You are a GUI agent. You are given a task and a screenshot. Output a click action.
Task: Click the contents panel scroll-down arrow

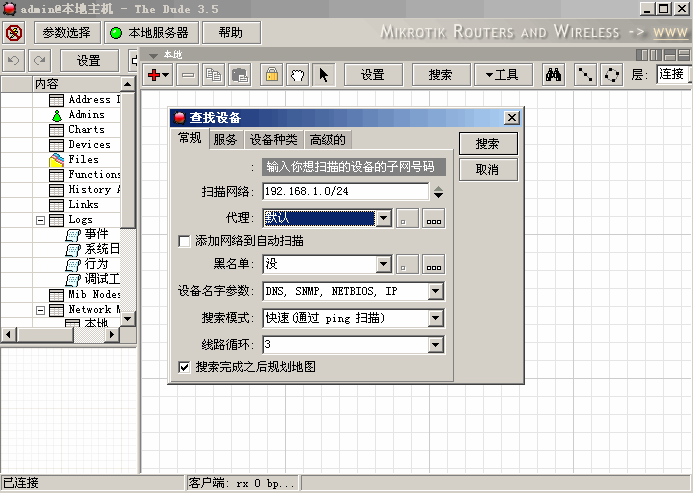128,318
